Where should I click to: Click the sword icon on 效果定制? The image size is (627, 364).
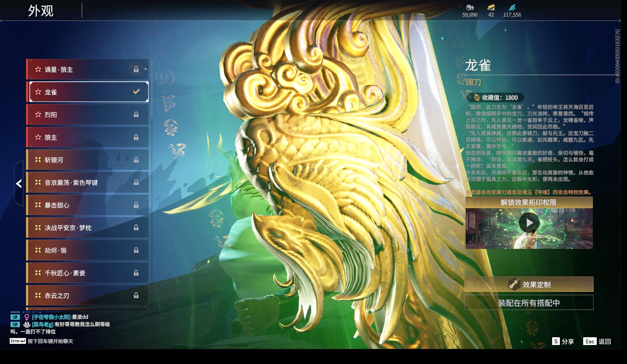point(514,285)
